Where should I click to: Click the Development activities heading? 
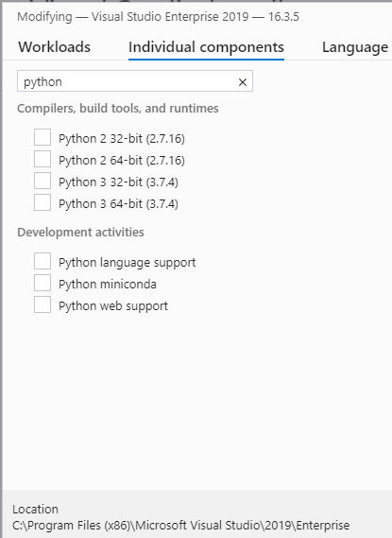80,233
